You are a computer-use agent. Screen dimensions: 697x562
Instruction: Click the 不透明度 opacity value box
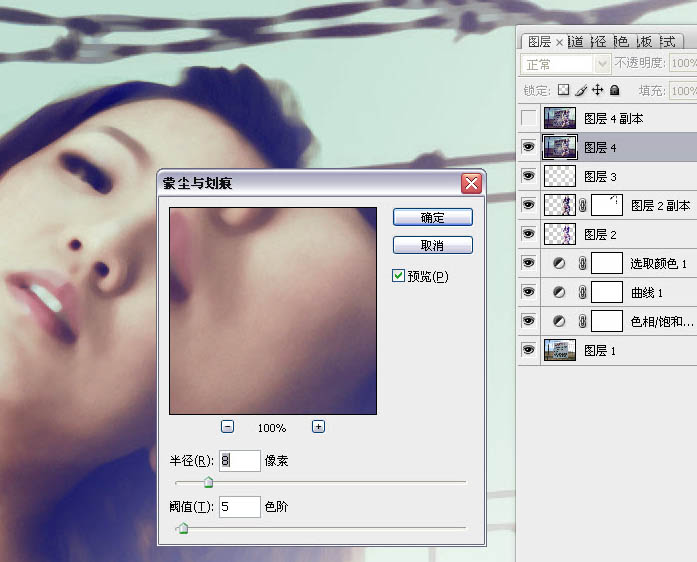683,64
